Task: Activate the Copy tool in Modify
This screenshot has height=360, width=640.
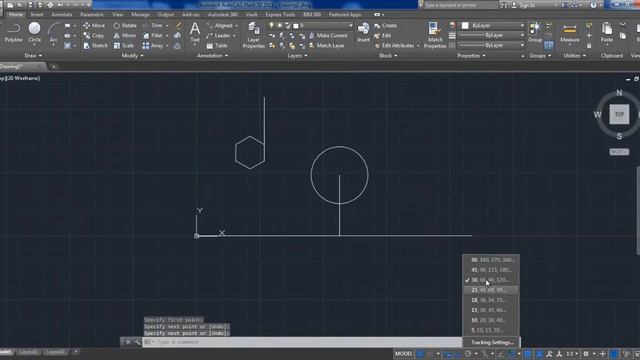Action: point(94,36)
